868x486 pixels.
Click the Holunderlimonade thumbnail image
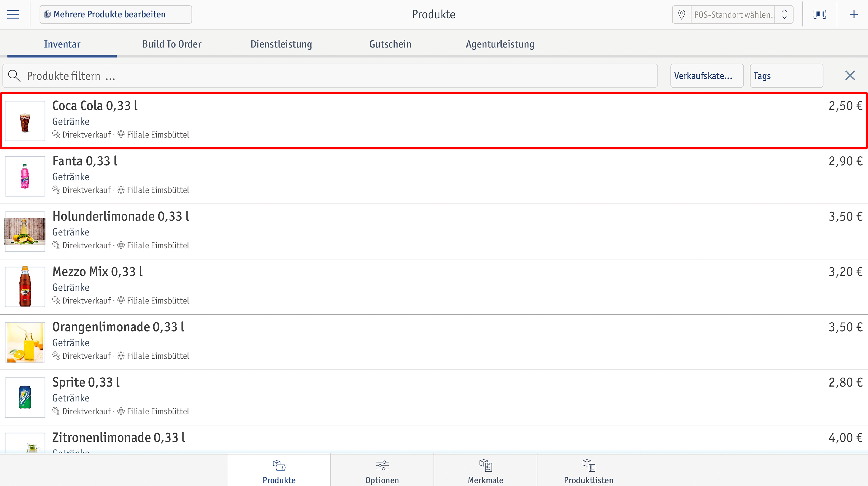tap(25, 232)
